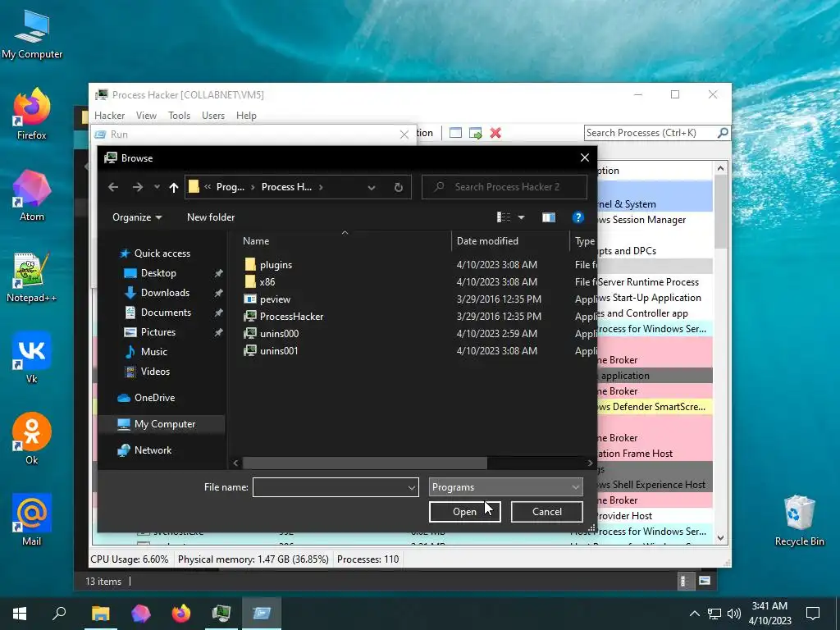Select the ProcessHacker application file
This screenshot has width=840, height=630.
coord(291,316)
